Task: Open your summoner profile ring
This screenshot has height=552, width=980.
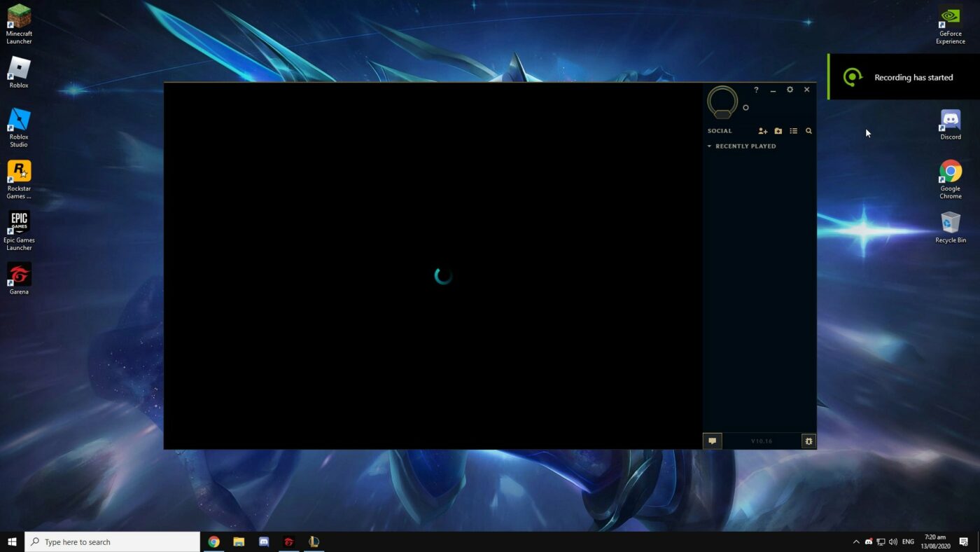Action: 722,102
